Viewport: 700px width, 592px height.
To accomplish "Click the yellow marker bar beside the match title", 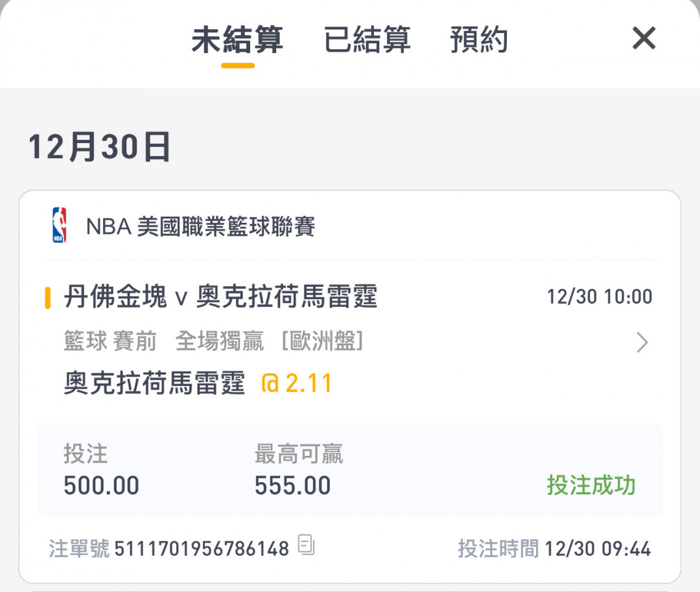I will click(47, 298).
